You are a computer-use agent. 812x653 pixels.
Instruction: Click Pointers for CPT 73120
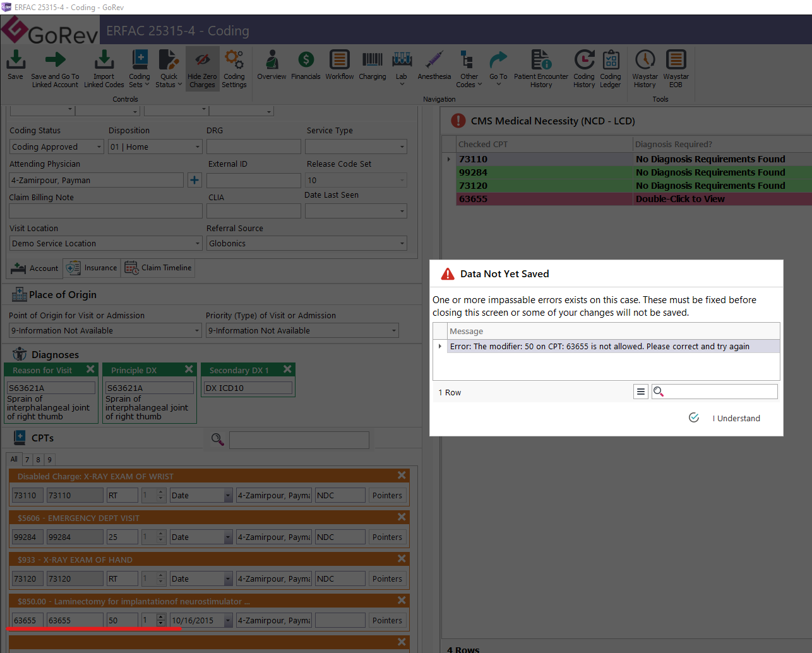(387, 578)
